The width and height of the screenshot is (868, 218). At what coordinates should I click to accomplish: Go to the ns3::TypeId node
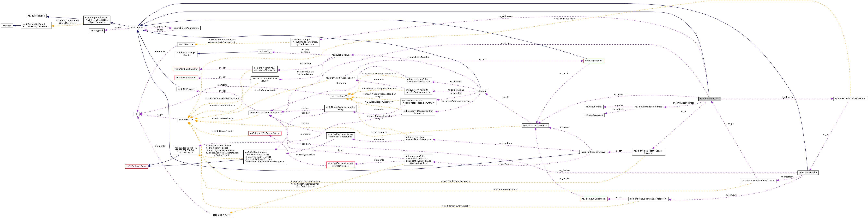pyautogui.click(x=97, y=31)
